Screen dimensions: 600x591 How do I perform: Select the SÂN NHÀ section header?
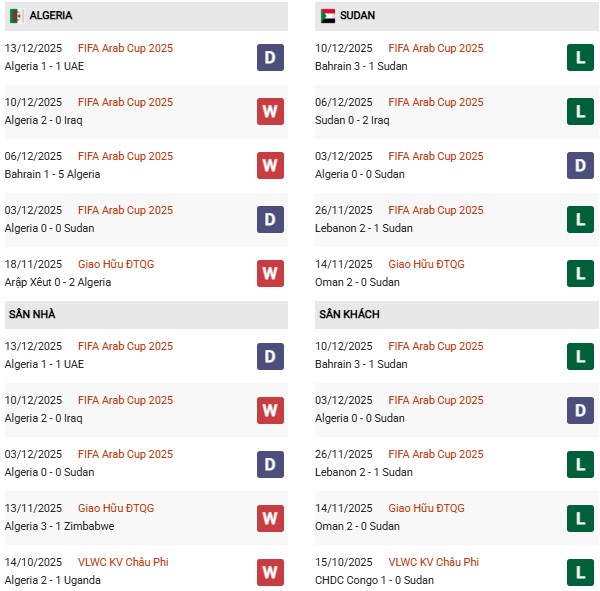pos(32,314)
